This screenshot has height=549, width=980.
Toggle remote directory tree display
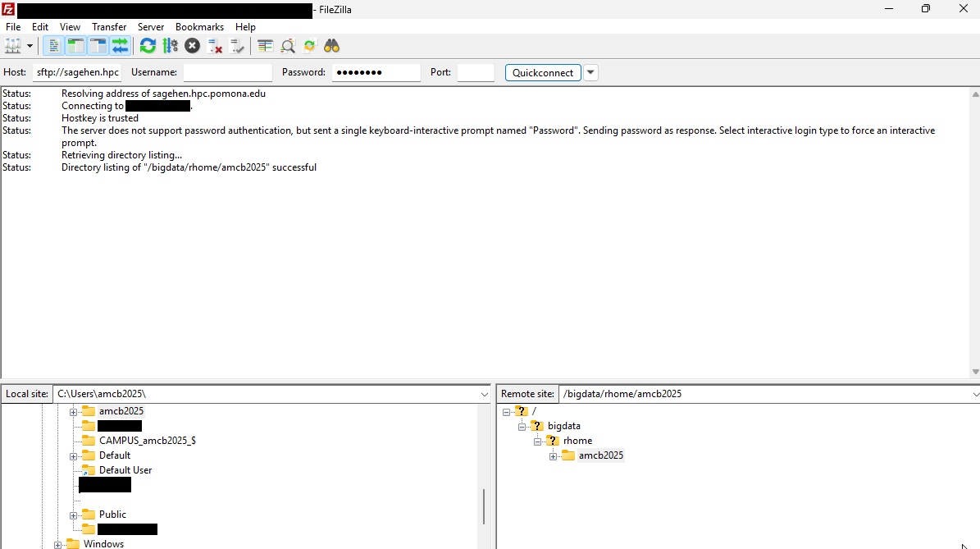point(98,46)
